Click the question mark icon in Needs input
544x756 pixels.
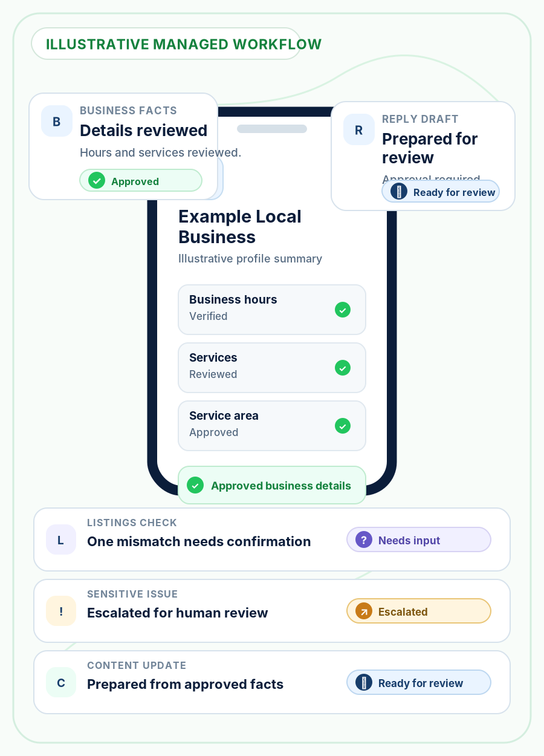[x=364, y=540]
